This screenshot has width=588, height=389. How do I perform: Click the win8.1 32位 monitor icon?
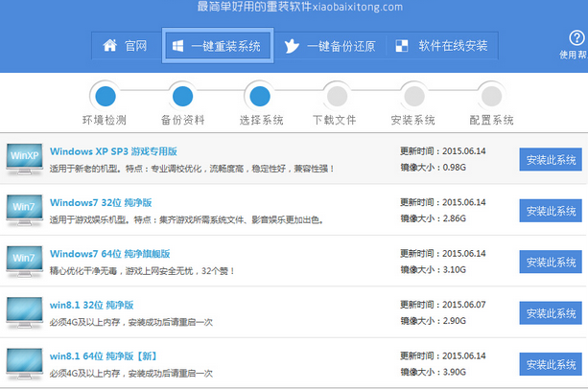tap(24, 310)
